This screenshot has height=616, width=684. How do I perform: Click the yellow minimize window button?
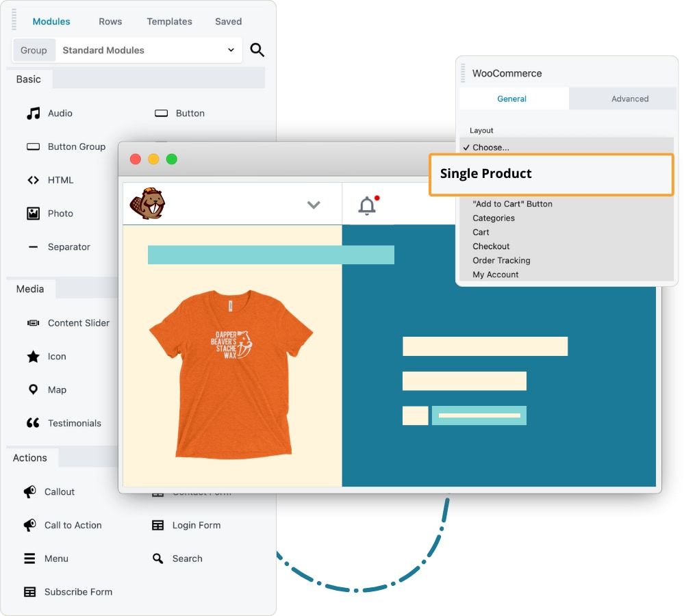(153, 159)
